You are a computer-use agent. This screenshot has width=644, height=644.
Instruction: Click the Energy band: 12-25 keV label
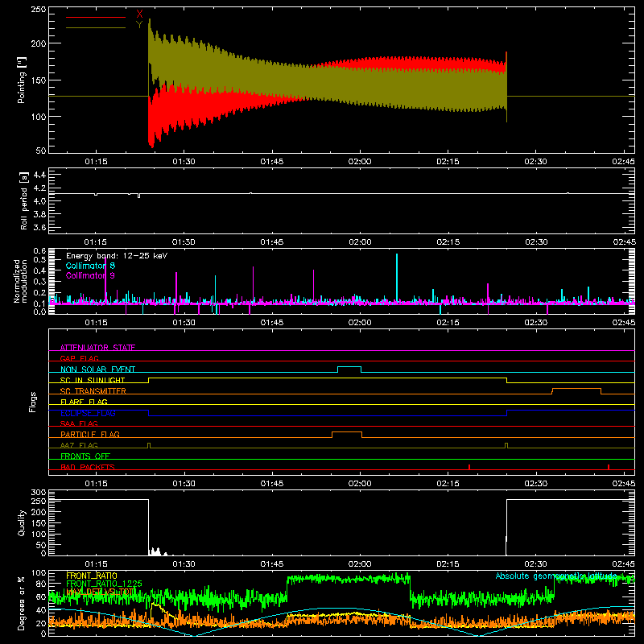pyautogui.click(x=117, y=256)
